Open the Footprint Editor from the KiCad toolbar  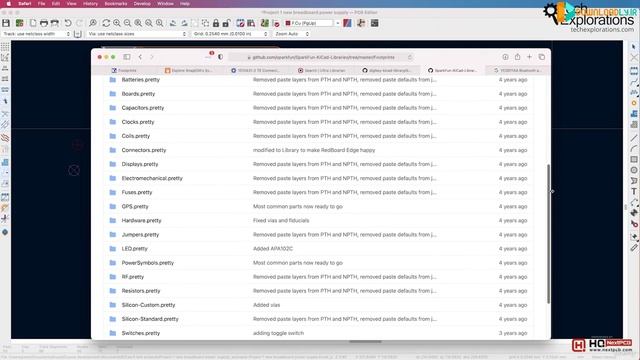240,23
